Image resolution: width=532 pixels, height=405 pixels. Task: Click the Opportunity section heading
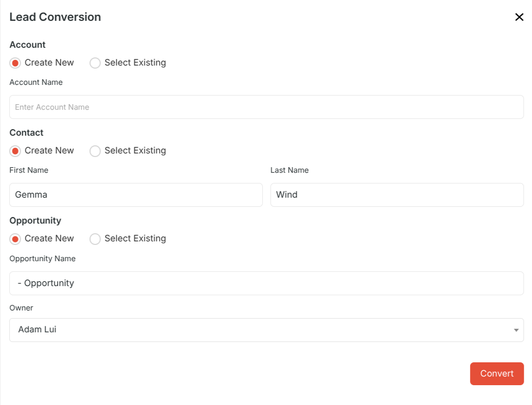point(35,221)
